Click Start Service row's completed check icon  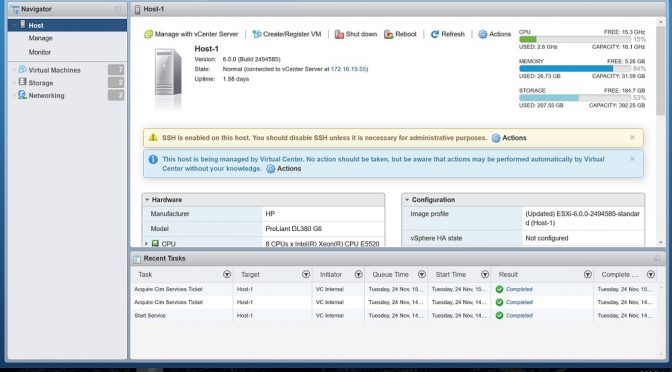[x=499, y=315]
